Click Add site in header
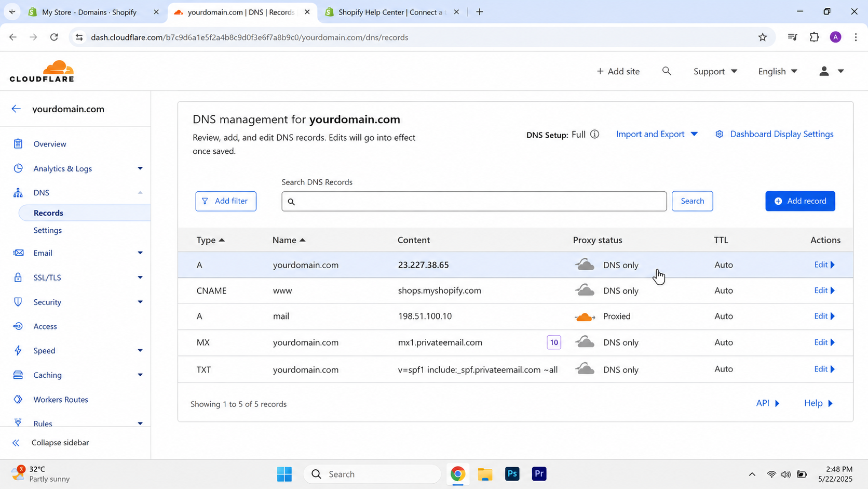 pyautogui.click(x=618, y=71)
